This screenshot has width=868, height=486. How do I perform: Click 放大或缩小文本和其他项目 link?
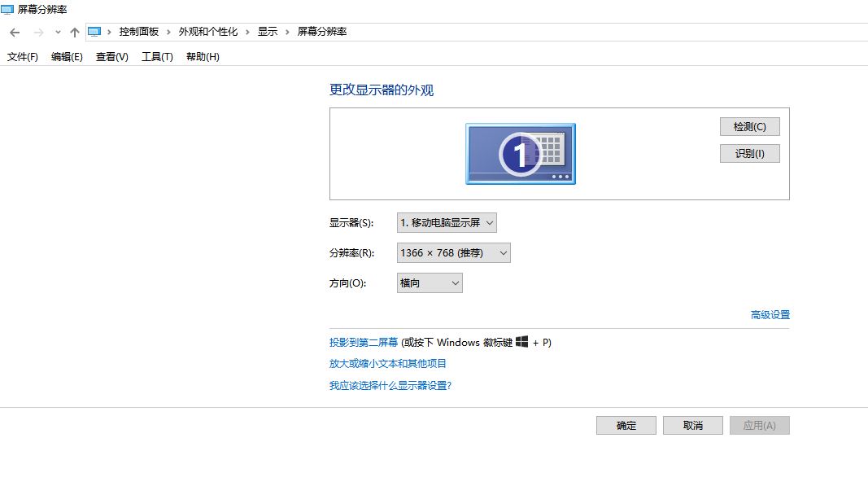coord(387,364)
